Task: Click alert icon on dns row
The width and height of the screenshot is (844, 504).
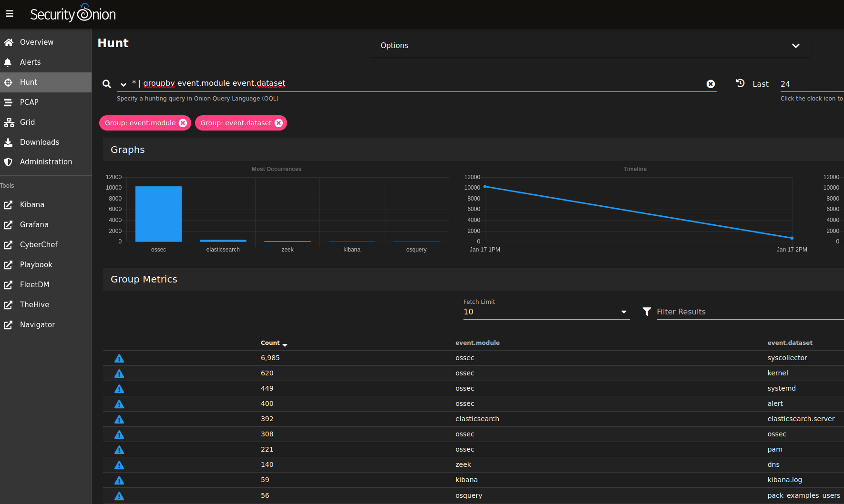Action: click(119, 465)
